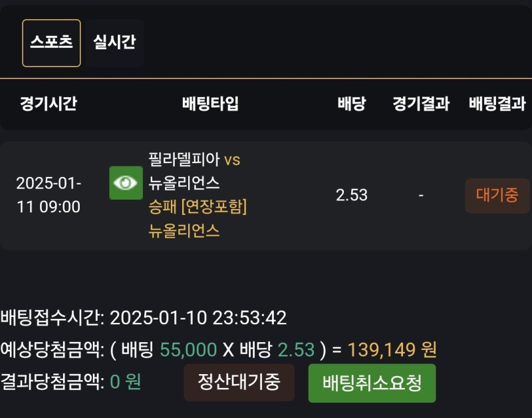Viewport: 532px width, 418px height.
Task: Click the 배팅접수시간 timestamp 23:53:42
Action: pyautogui.click(x=249, y=317)
